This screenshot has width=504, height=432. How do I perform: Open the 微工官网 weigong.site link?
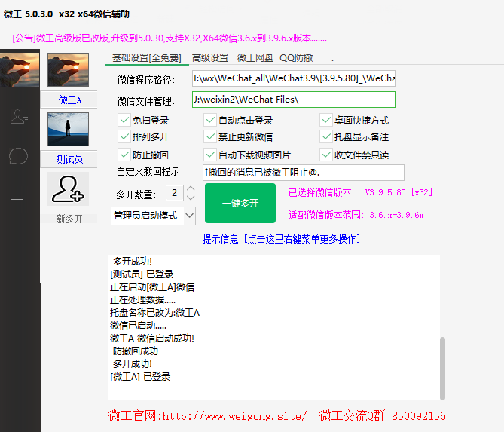tap(207, 416)
